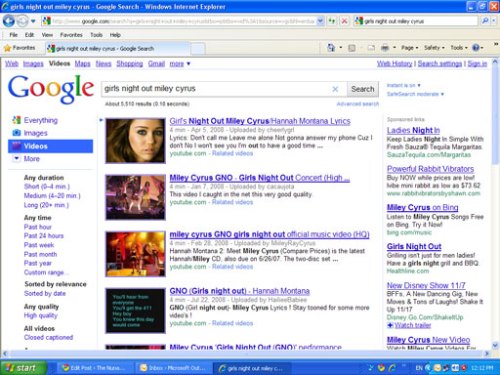Toggle the 'Instant is on' dropdown

click(x=403, y=85)
